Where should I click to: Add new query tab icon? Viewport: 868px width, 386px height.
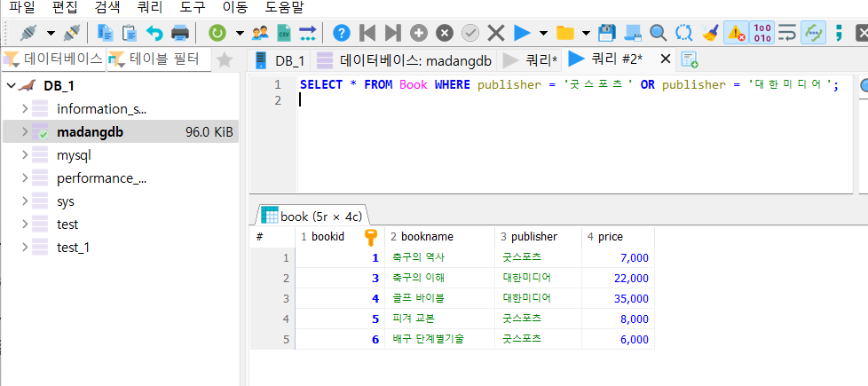689,60
